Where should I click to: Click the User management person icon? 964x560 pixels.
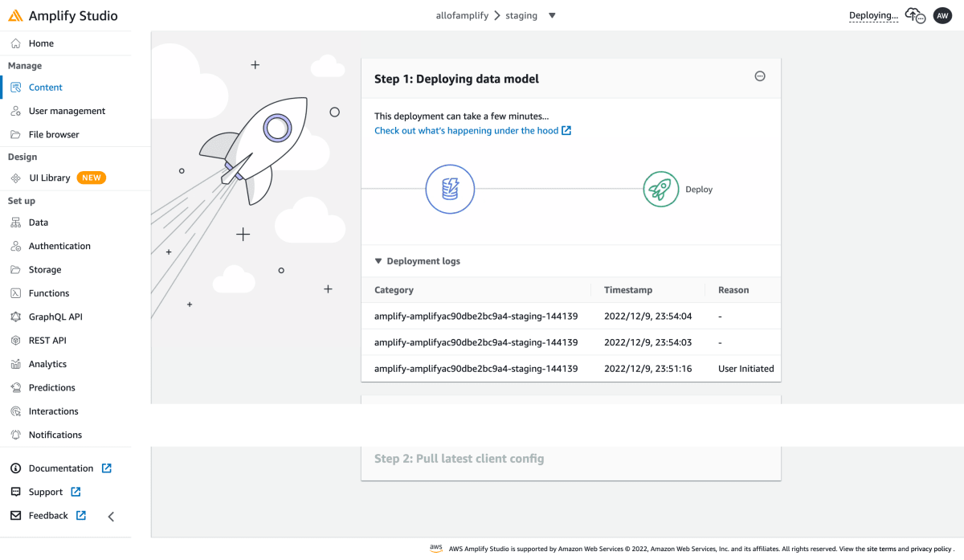click(15, 111)
